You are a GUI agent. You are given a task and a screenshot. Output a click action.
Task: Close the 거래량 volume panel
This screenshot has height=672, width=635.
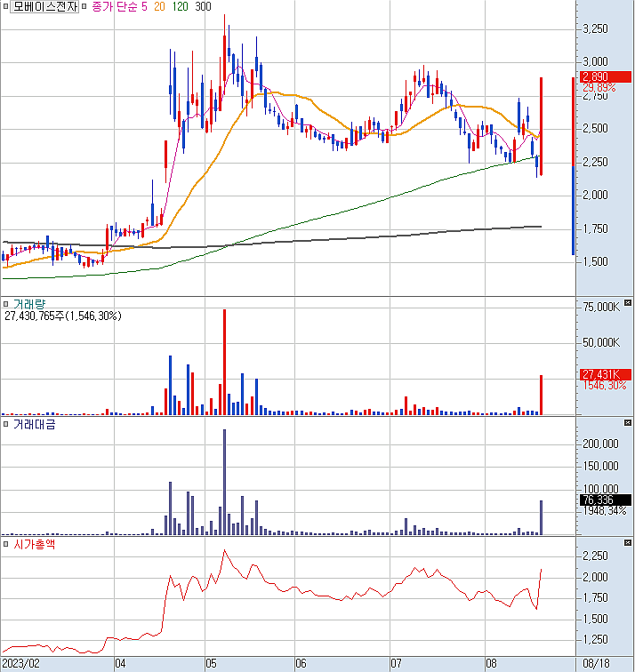(628, 303)
